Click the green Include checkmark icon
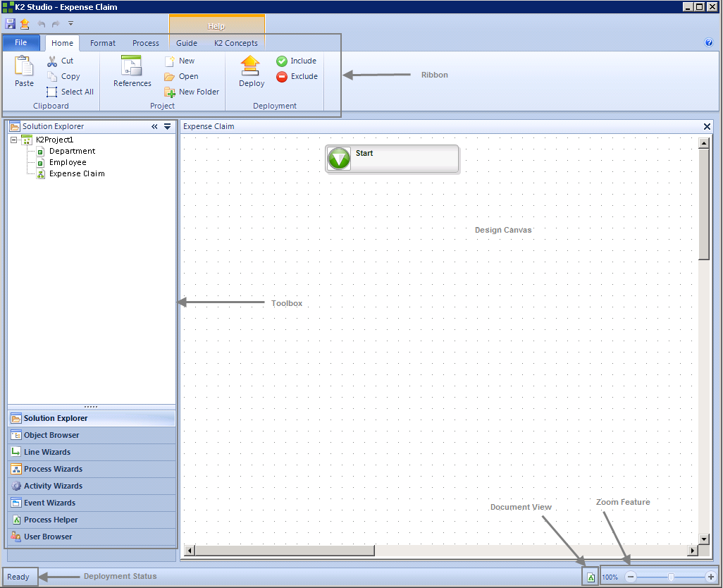The width and height of the screenshot is (723, 588). click(282, 61)
